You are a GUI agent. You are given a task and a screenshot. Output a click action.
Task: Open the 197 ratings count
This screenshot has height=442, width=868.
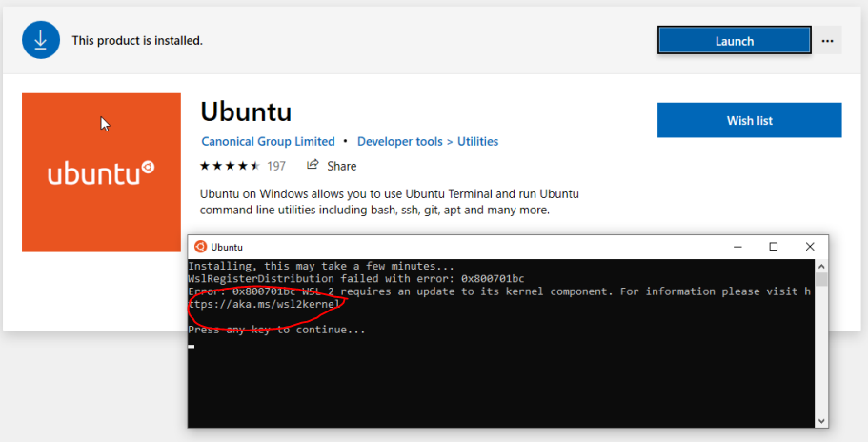pyautogui.click(x=276, y=166)
